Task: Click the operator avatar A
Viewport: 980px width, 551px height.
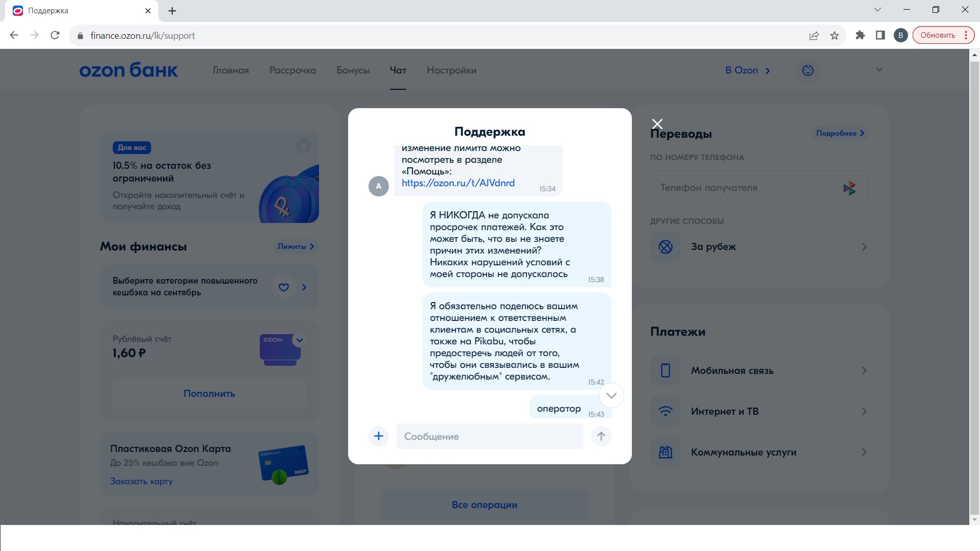Action: tap(379, 186)
